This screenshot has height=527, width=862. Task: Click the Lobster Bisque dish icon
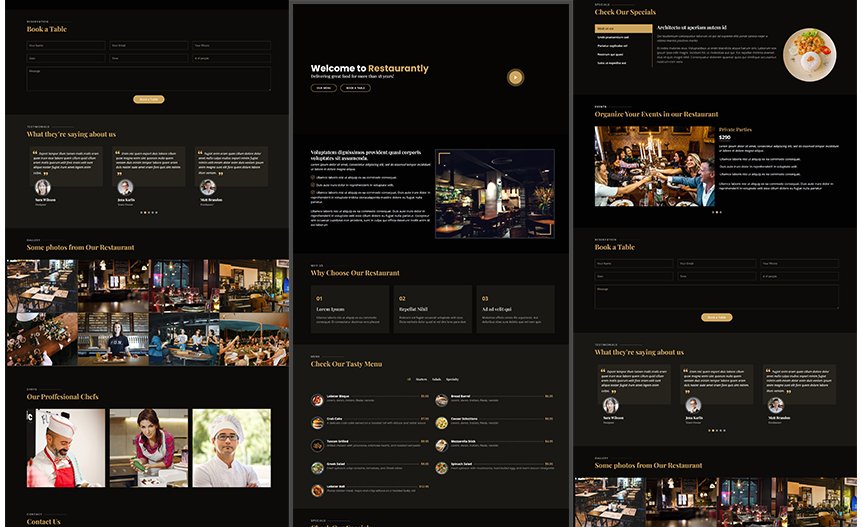[317, 400]
